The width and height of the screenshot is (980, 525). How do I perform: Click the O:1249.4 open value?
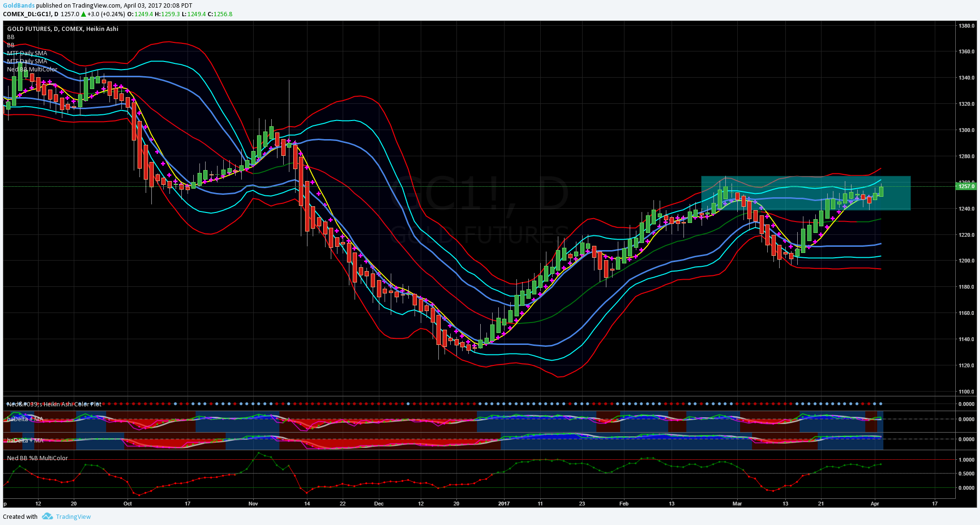pyautogui.click(x=140, y=14)
